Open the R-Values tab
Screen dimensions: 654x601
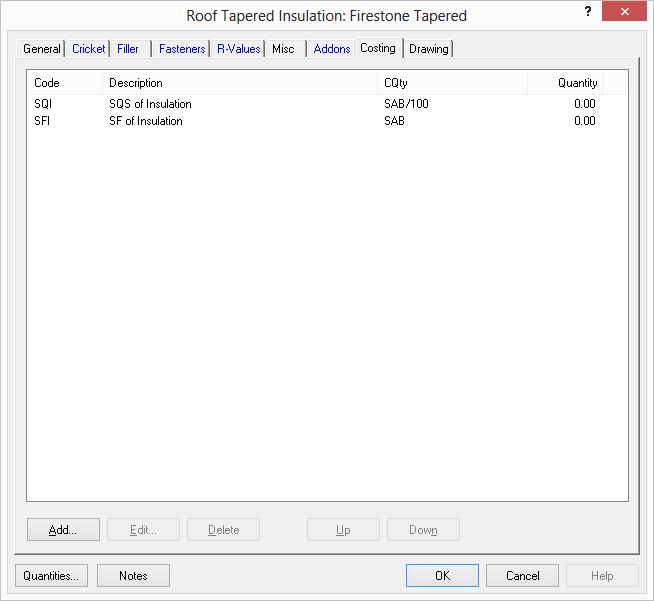point(238,49)
